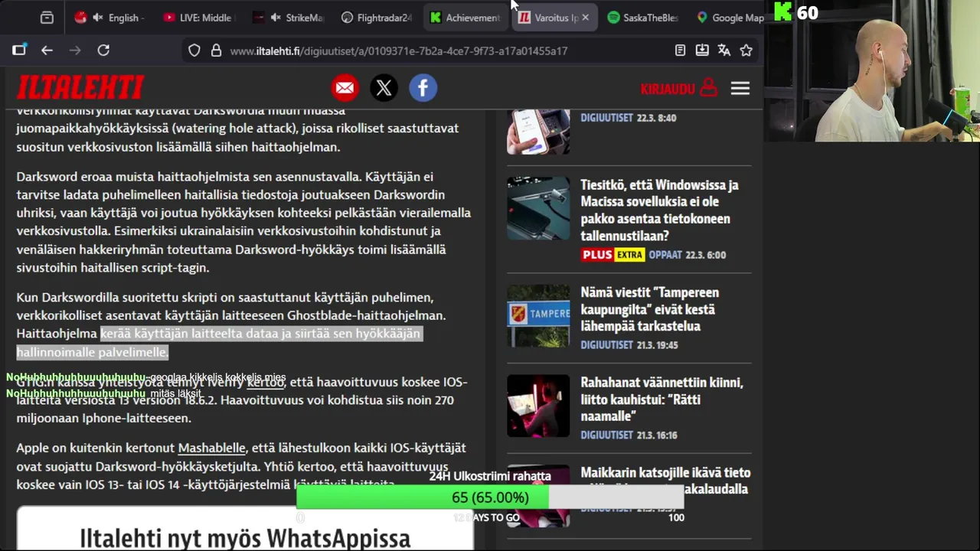Reload the page with refresh icon

pyautogui.click(x=103, y=51)
